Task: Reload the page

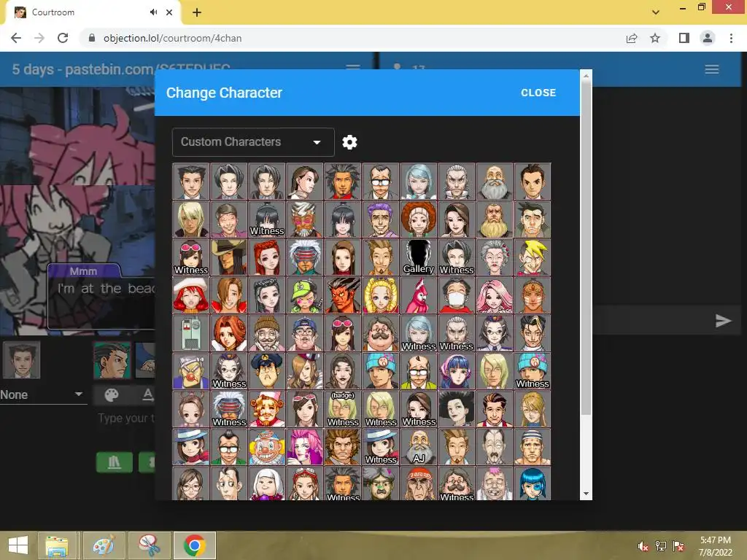Action: coord(63,38)
